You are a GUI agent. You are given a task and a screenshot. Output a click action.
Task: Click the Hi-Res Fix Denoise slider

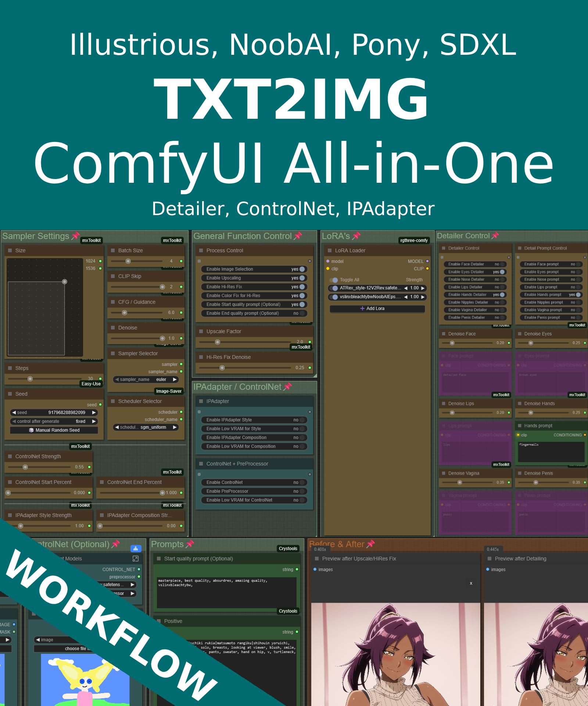245,368
